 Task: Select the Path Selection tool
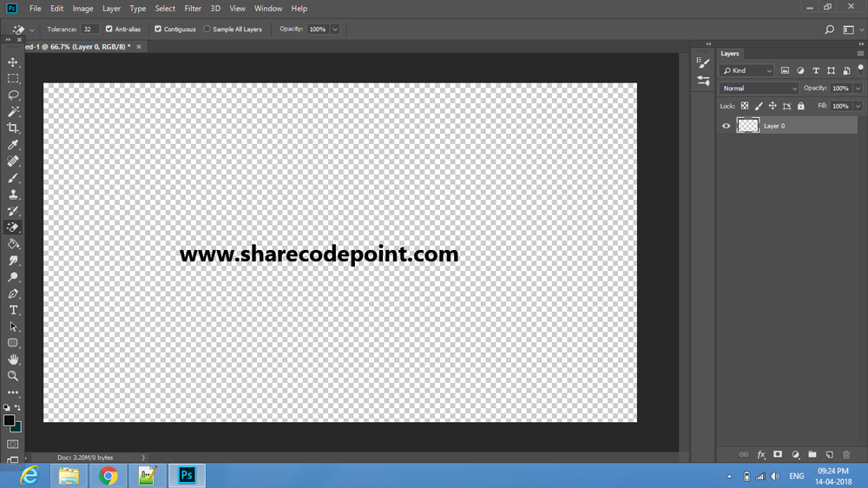(x=13, y=326)
